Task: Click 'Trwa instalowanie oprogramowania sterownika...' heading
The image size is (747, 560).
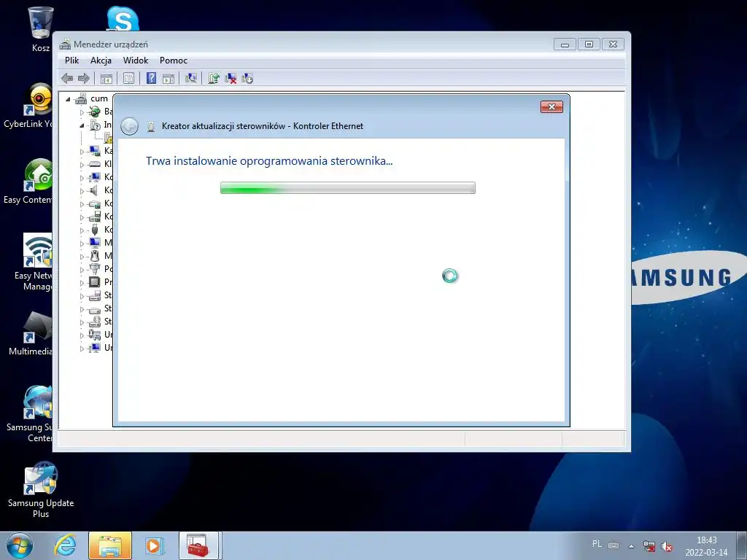Action: coord(269,161)
